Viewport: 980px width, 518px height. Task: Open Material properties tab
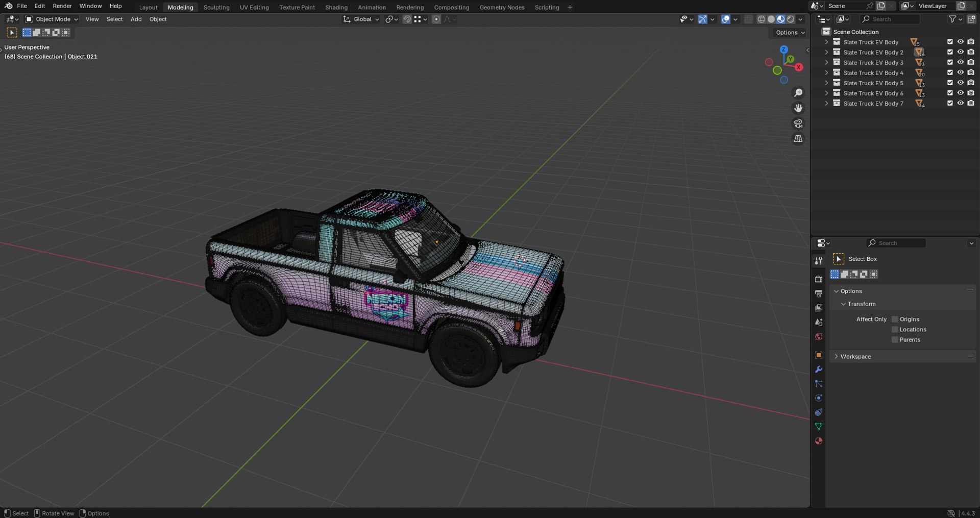point(819,441)
